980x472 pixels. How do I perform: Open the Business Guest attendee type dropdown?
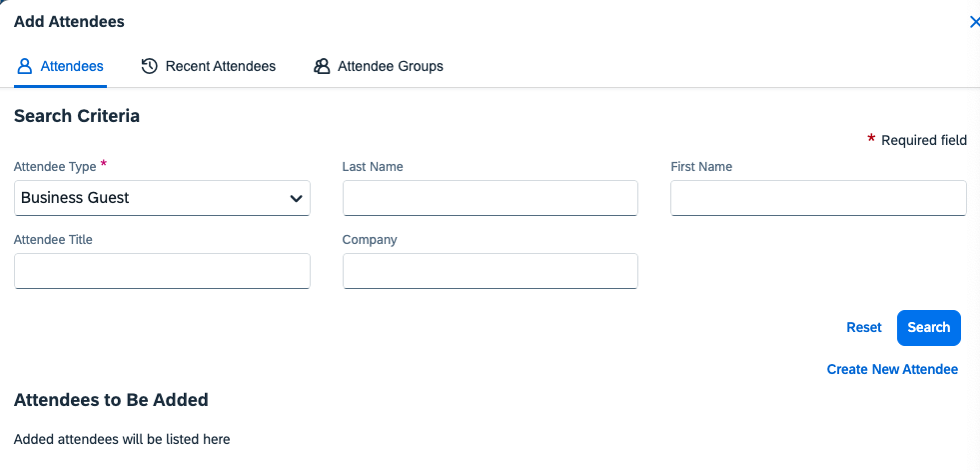coord(162,198)
